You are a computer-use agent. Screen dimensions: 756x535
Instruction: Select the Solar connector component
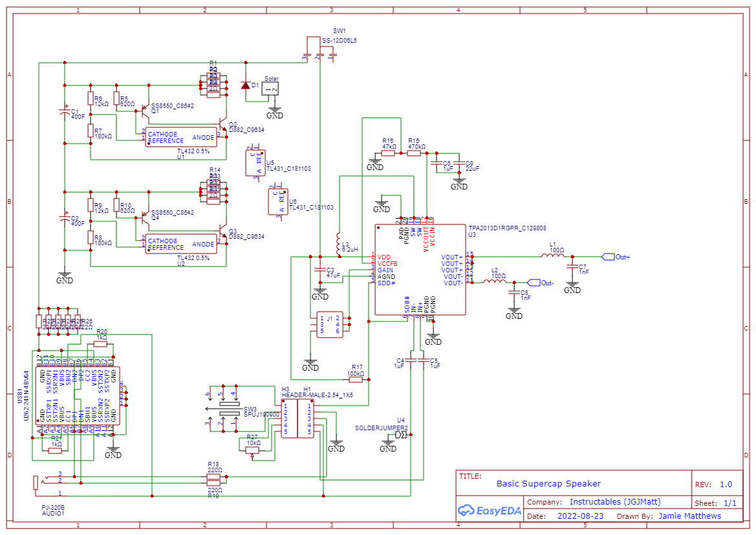tap(273, 89)
